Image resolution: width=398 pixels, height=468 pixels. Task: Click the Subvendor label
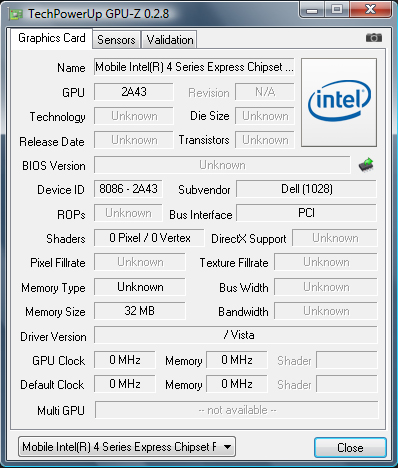tap(204, 190)
